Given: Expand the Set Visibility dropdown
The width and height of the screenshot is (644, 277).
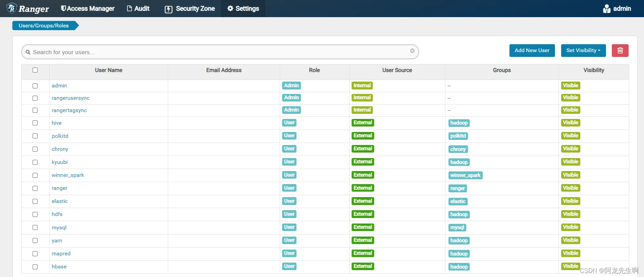Looking at the screenshot, I should point(583,50).
